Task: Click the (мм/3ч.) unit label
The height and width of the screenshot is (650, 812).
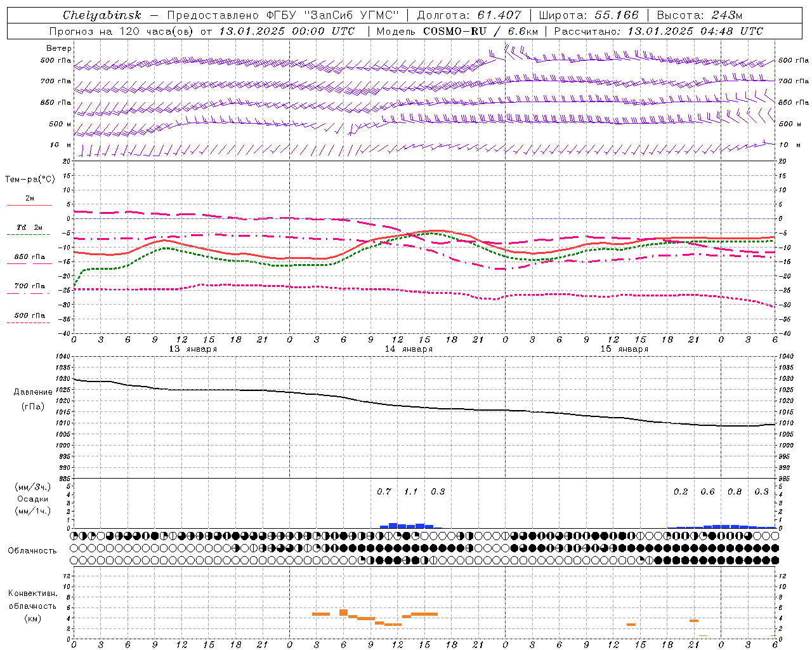Action: pos(33,487)
